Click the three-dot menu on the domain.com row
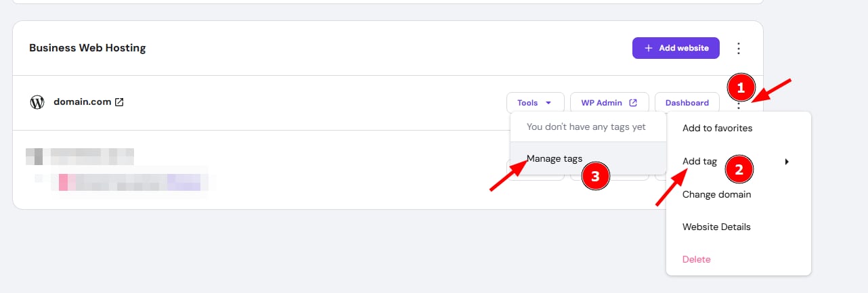Viewport: 868px width, 293px height. coord(739,104)
